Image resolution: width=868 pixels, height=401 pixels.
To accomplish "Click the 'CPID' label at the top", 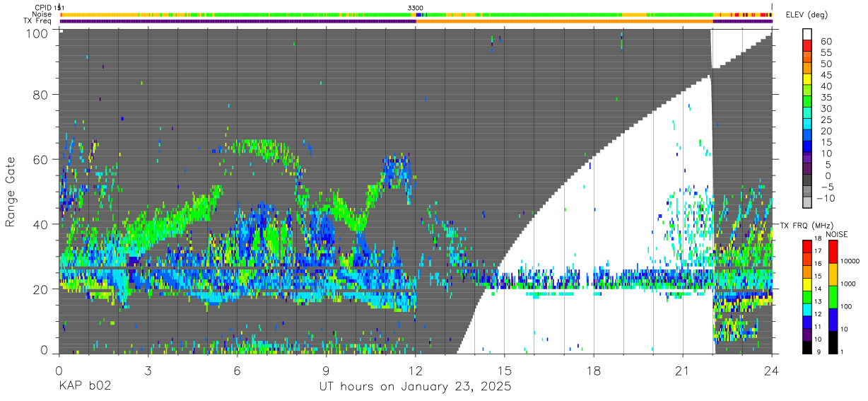I will click(x=43, y=7).
